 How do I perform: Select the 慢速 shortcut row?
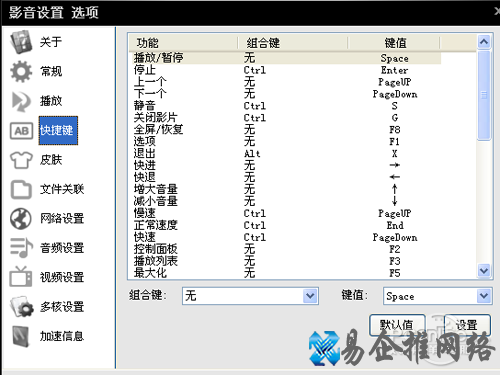(287, 213)
